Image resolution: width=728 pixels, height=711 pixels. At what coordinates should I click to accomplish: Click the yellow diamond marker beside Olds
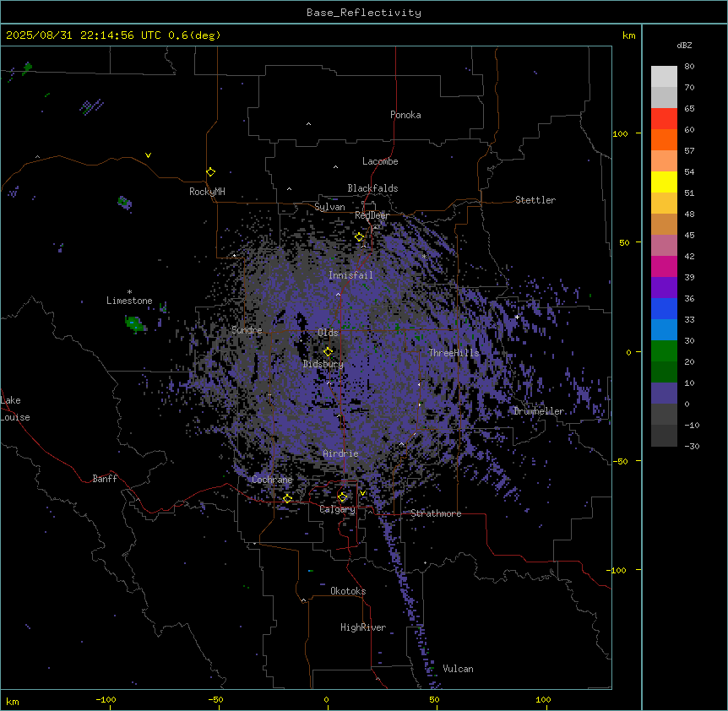[x=329, y=352]
